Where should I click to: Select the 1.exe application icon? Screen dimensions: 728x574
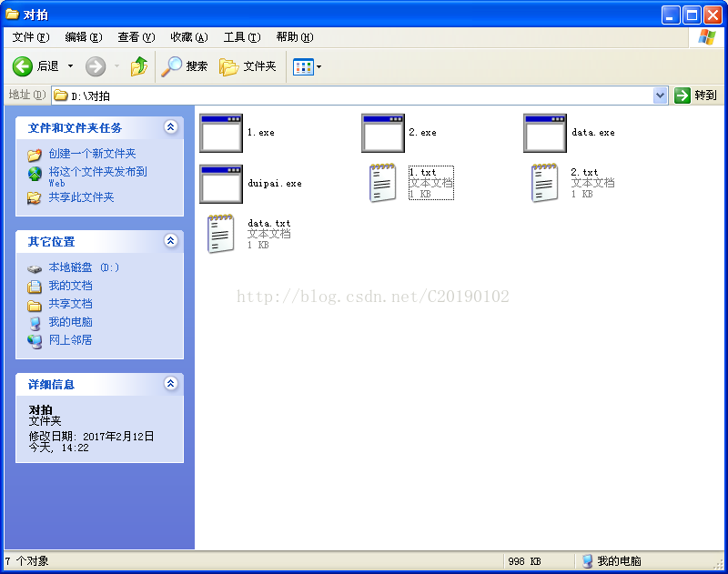pos(221,133)
